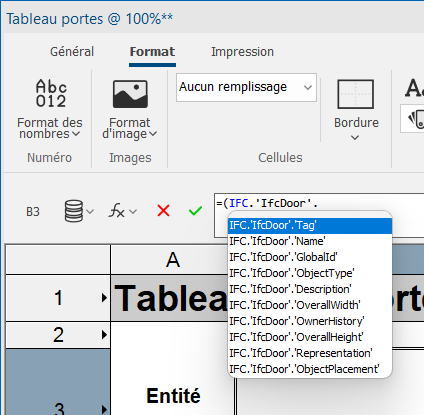
Task: Expand the Bordure chevron
Action: 355,137
